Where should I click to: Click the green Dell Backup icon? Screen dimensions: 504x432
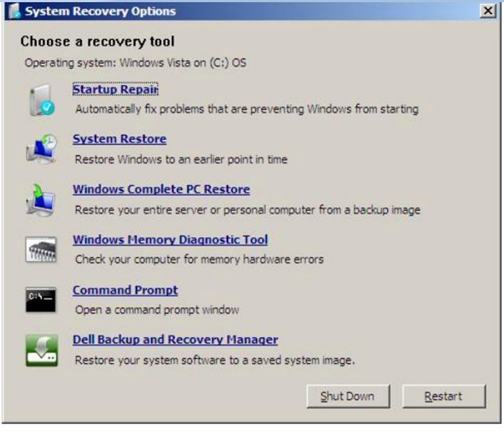point(42,351)
